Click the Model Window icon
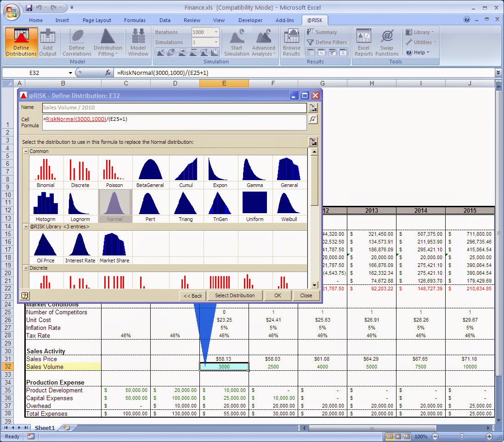 click(138, 42)
